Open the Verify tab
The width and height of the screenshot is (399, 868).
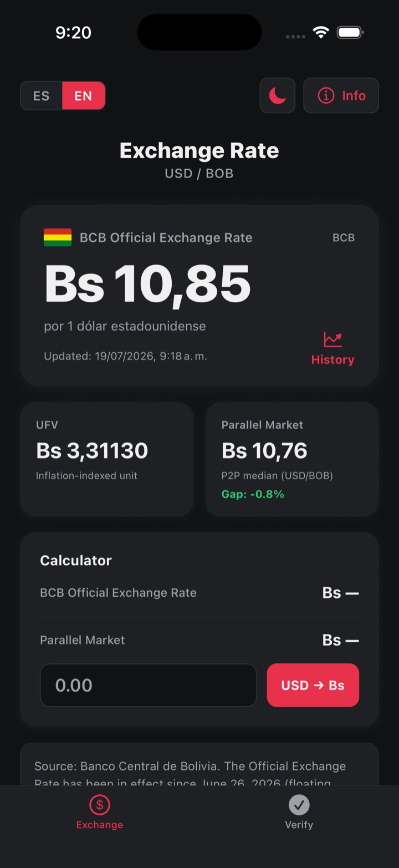[x=299, y=813]
